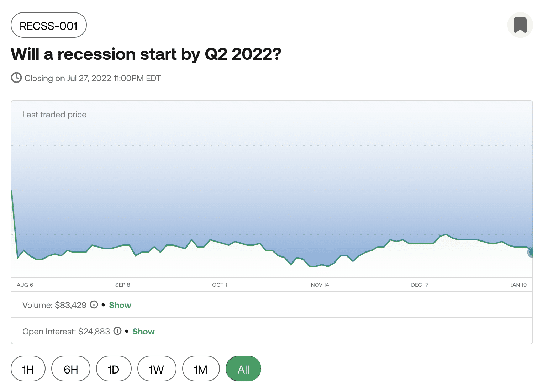Switch the chart to the 6H range
543x392 pixels.
pyautogui.click(x=71, y=369)
